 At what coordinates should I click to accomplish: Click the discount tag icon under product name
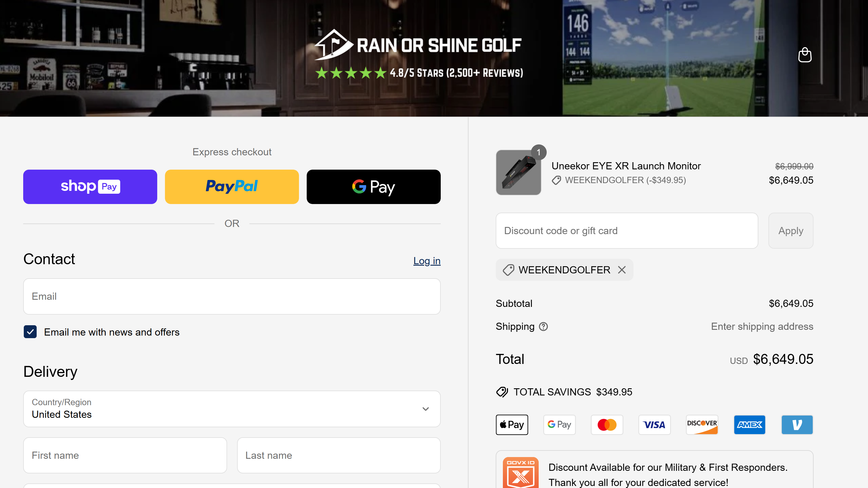[x=556, y=181]
